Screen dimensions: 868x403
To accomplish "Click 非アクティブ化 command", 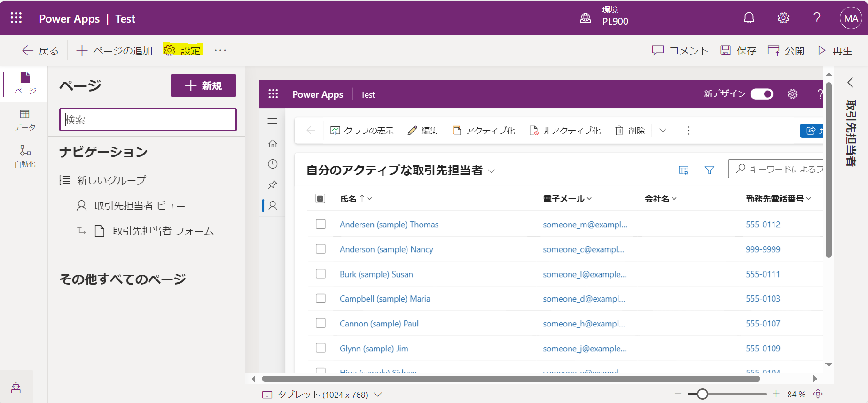I will [x=565, y=131].
